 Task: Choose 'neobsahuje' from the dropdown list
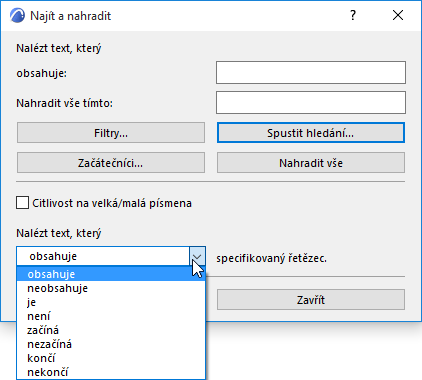(111, 288)
